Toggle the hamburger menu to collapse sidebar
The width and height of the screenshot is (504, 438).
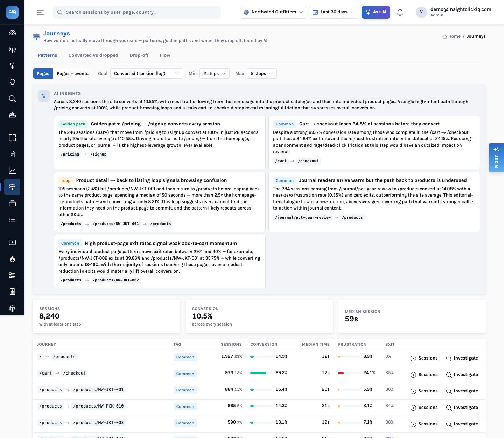point(40,12)
